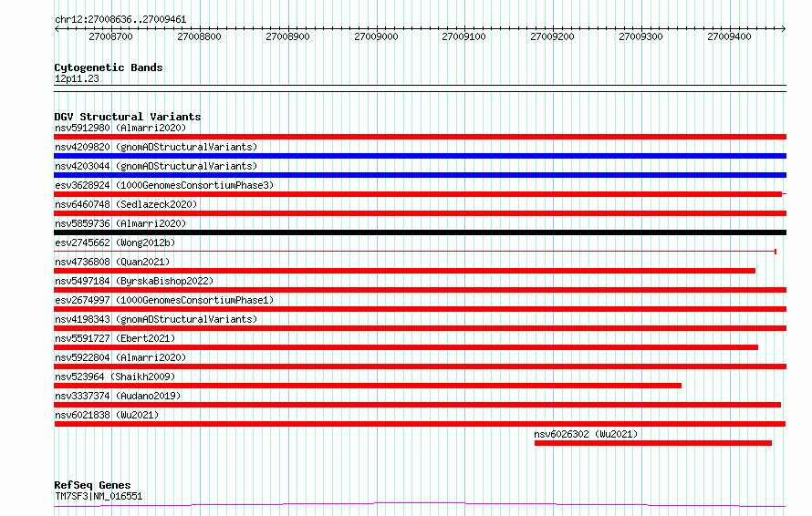Click the red bar under nsv6021838

click(420, 424)
